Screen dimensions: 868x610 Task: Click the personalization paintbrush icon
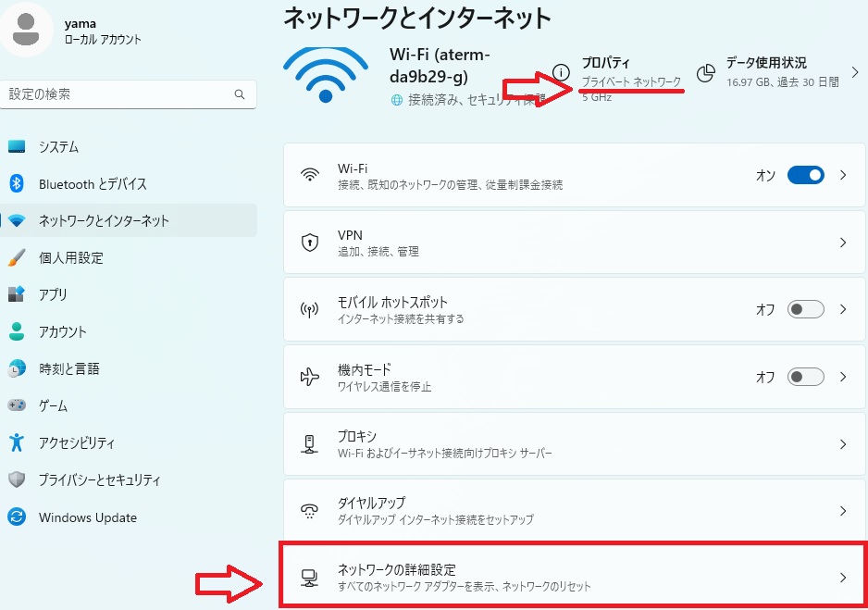tap(17, 257)
